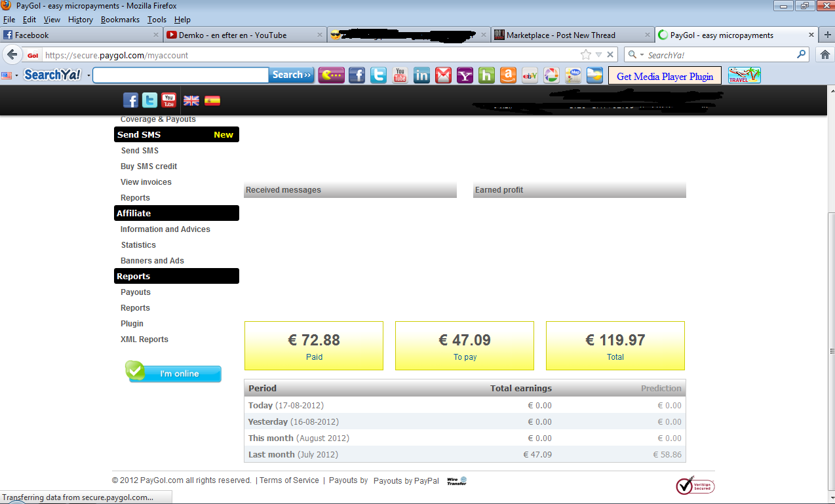This screenshot has height=504, width=835.
Task: Open the Bookmarks menu
Action: [120, 20]
